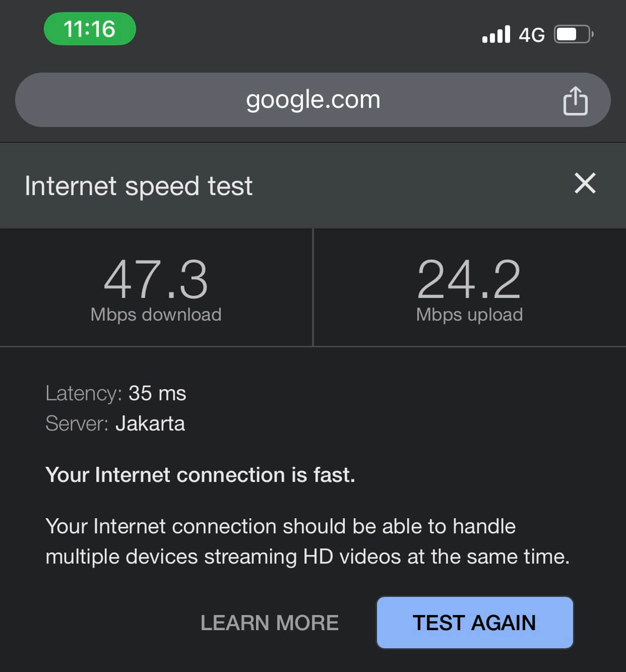Tap the battery status icon
Image resolution: width=626 pixels, height=672 pixels.
pyautogui.click(x=572, y=33)
